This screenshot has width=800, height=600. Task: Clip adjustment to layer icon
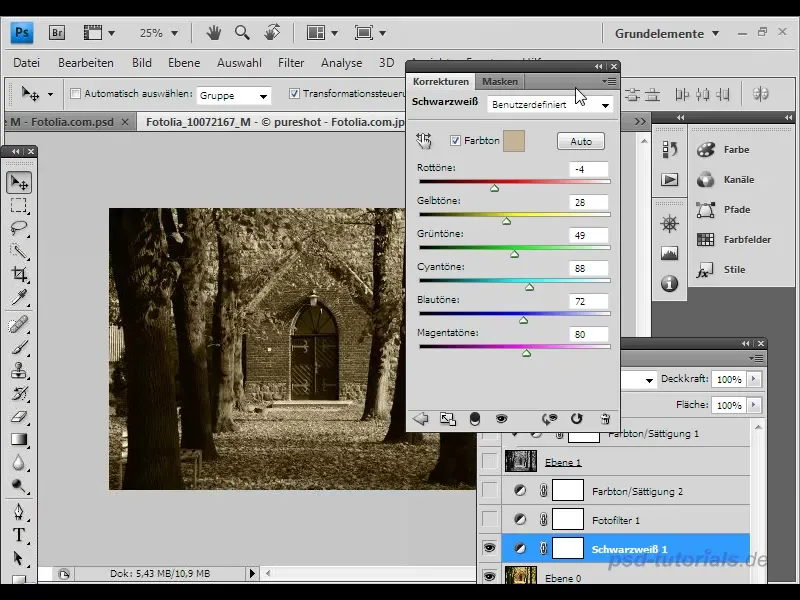tap(474, 419)
